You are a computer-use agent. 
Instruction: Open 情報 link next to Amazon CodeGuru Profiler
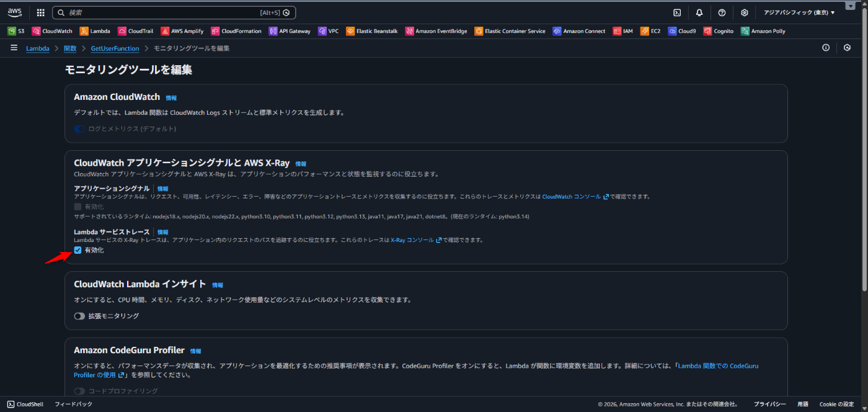[x=196, y=351]
